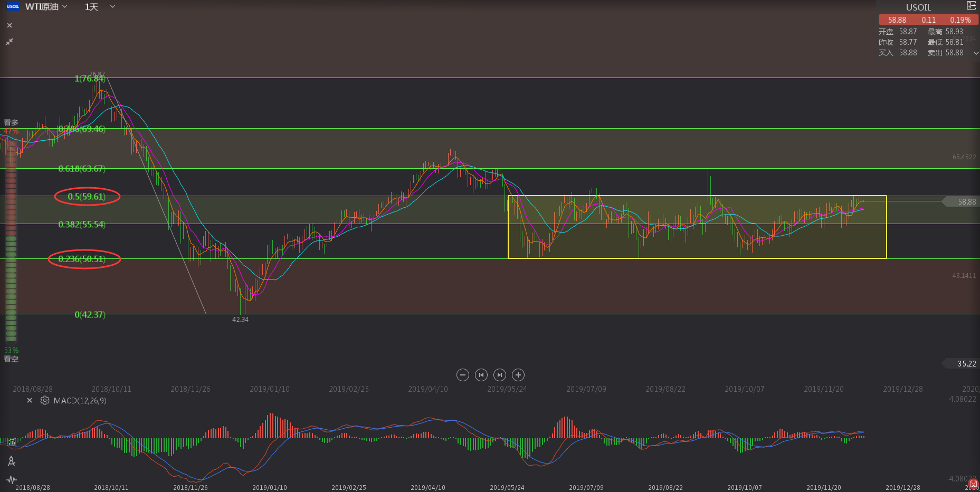
Task: Jump to the latest bar of chart
Action: tap(500, 375)
